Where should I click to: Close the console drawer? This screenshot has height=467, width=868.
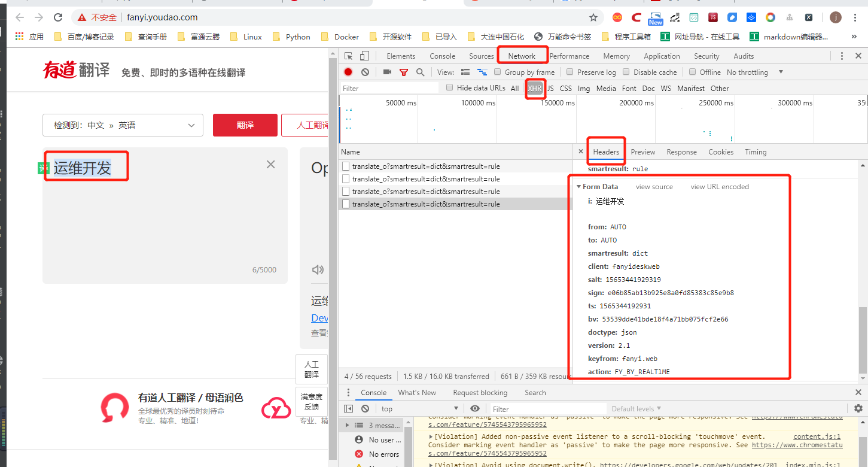coord(858,393)
